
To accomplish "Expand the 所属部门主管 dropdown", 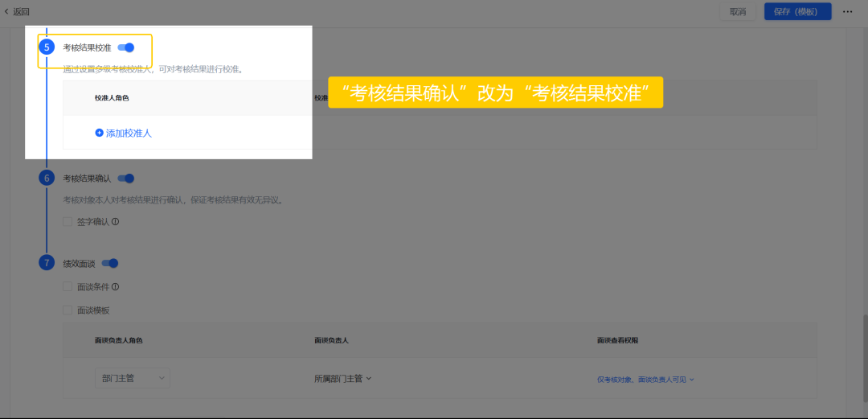I will (x=343, y=378).
